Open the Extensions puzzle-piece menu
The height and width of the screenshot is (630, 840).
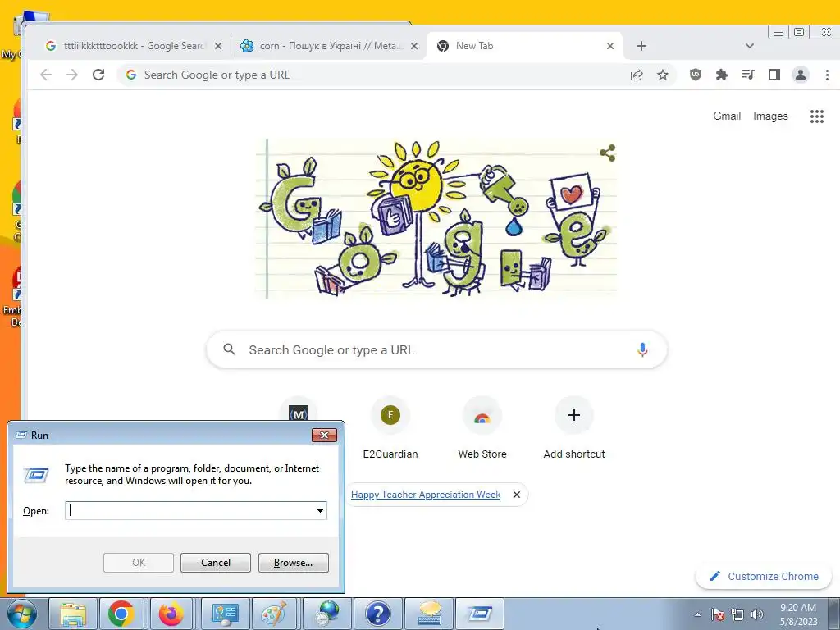[x=722, y=75]
